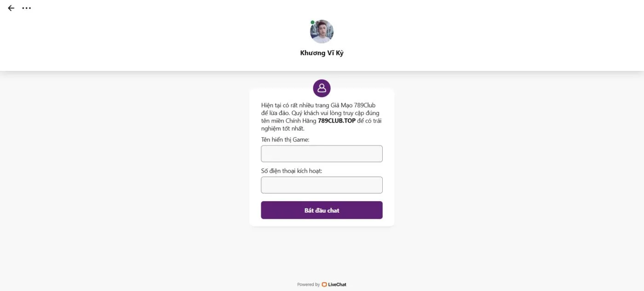644x291 pixels.
Task: Click the 'nghiệm tốt nhất.' closing line
Action: [283, 128]
